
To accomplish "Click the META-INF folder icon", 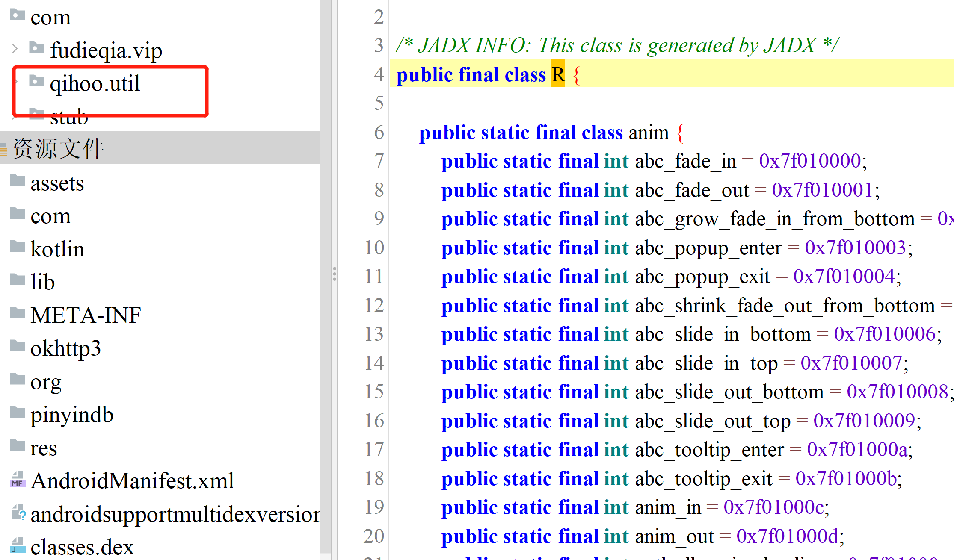I will [x=17, y=313].
